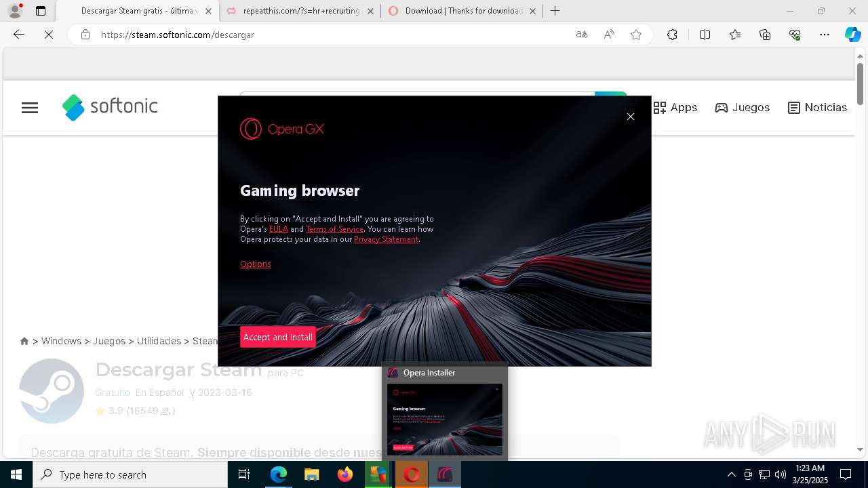Open Browser essentials
Image resolution: width=868 pixels, height=488 pixels.
tap(795, 35)
